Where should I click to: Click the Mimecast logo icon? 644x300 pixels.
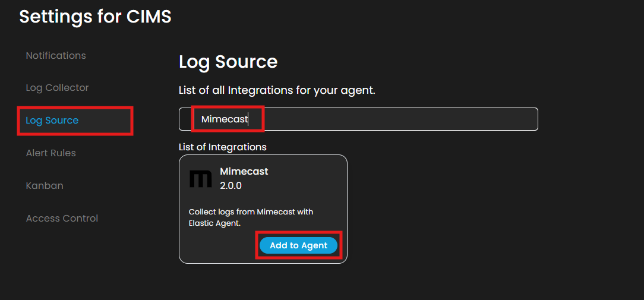tap(200, 179)
